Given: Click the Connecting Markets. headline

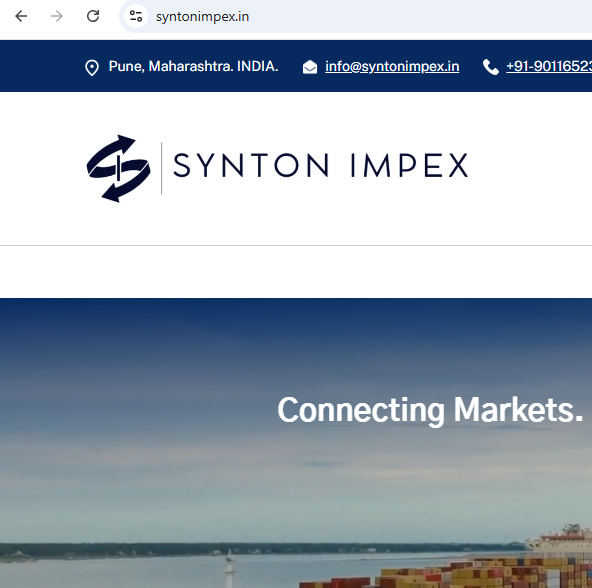Looking at the screenshot, I should pyautogui.click(x=430, y=411).
